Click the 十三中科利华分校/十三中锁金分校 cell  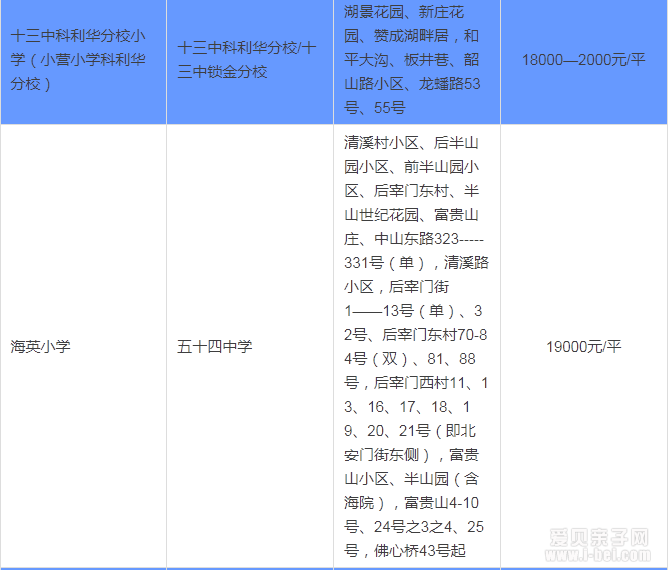click(x=250, y=61)
